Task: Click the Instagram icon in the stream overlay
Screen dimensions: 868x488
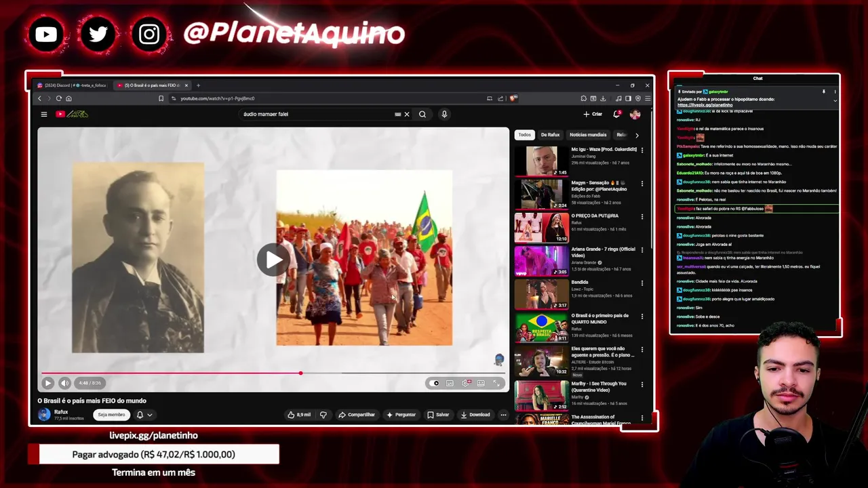Action: [149, 34]
